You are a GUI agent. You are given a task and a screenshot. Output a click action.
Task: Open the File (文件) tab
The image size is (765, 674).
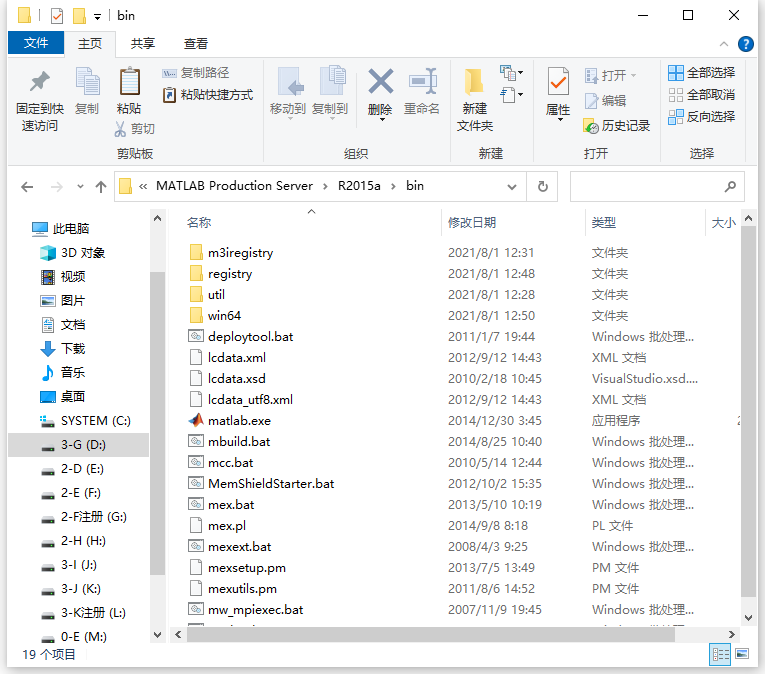point(36,43)
